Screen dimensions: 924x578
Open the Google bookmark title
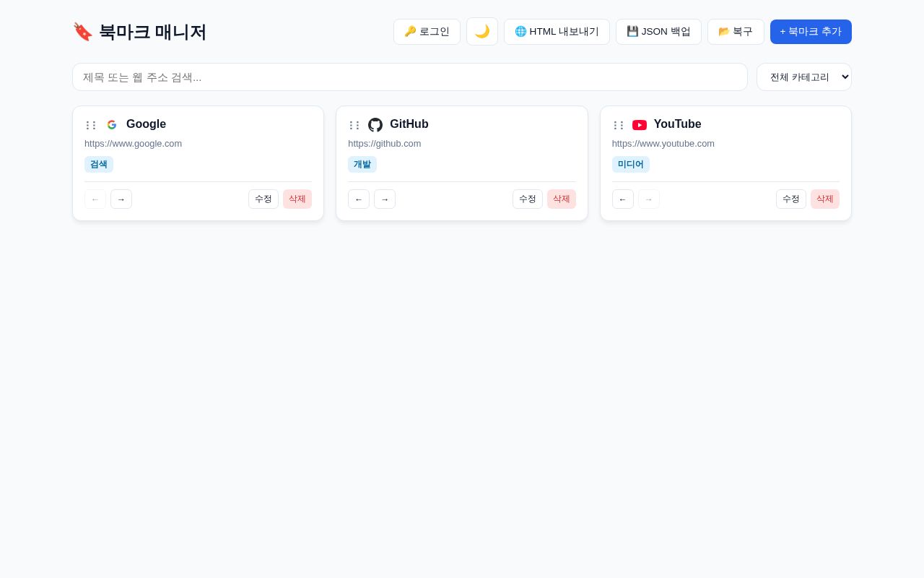click(x=146, y=124)
